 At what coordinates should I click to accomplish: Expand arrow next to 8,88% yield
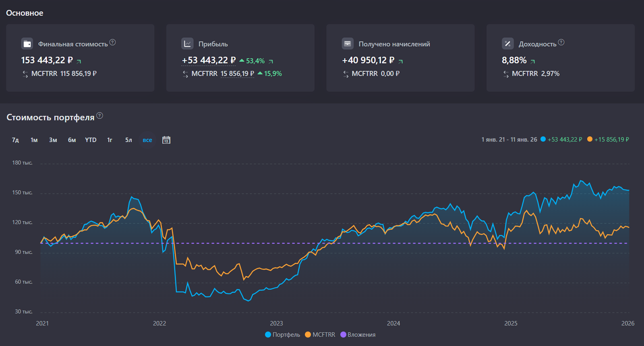click(533, 61)
